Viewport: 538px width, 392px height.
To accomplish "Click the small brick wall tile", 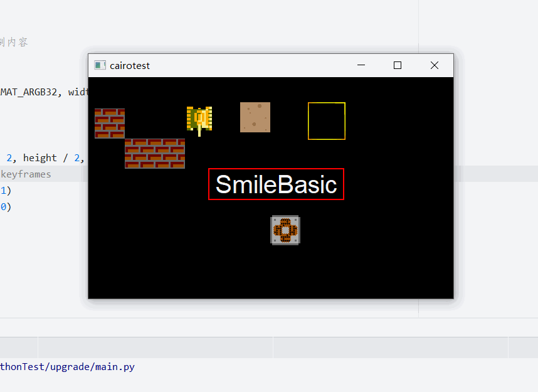I will coord(110,124).
